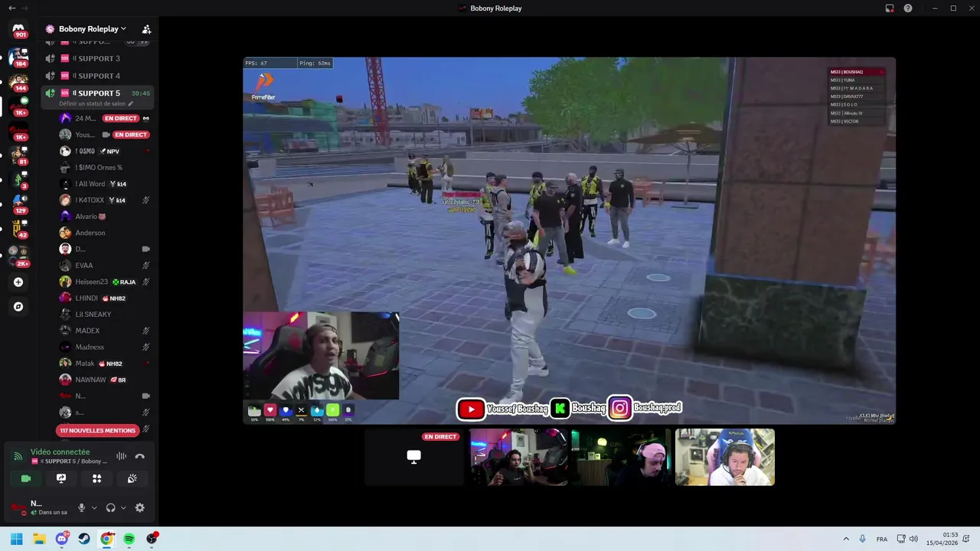
Task: Open inbox icon in title bar
Action: point(890,8)
